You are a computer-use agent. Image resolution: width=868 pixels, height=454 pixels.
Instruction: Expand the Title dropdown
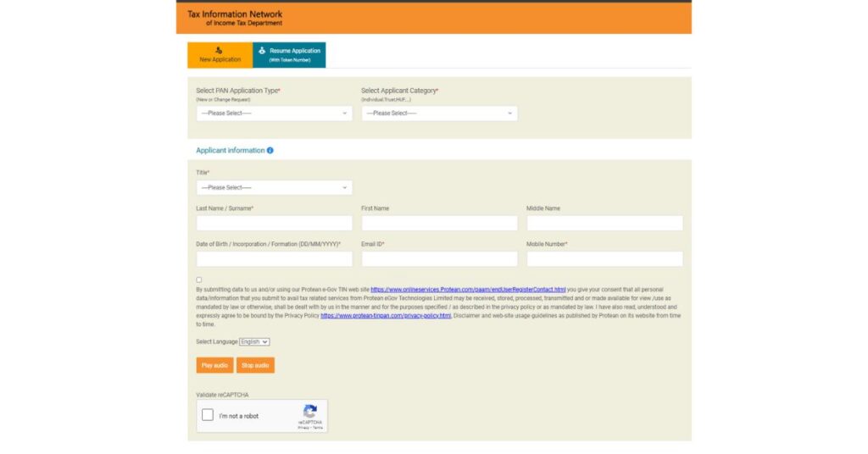click(274, 187)
